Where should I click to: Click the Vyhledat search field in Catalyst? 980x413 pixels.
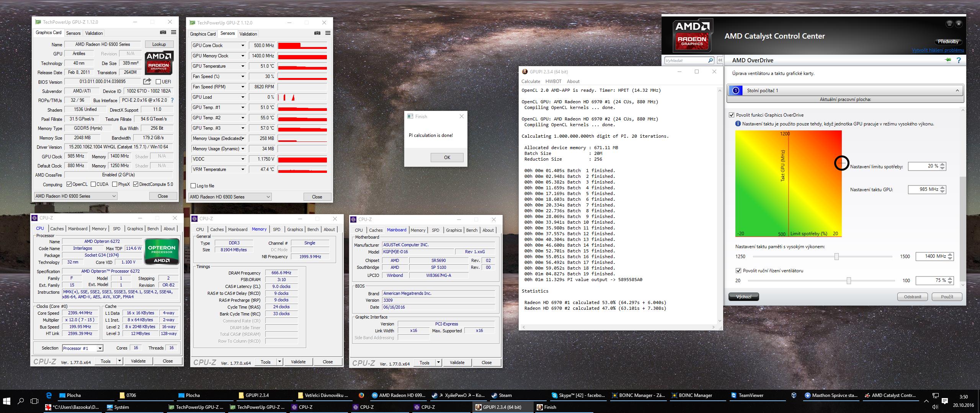[686, 60]
